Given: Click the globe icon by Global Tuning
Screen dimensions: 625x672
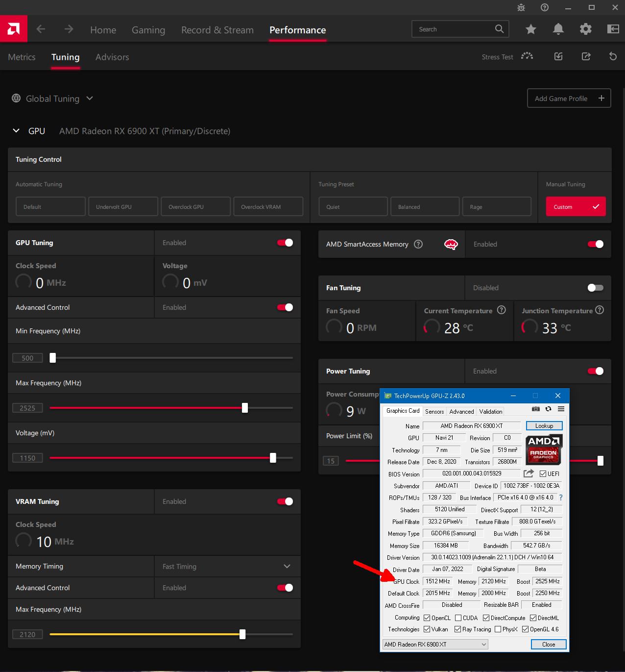Looking at the screenshot, I should (x=16, y=98).
